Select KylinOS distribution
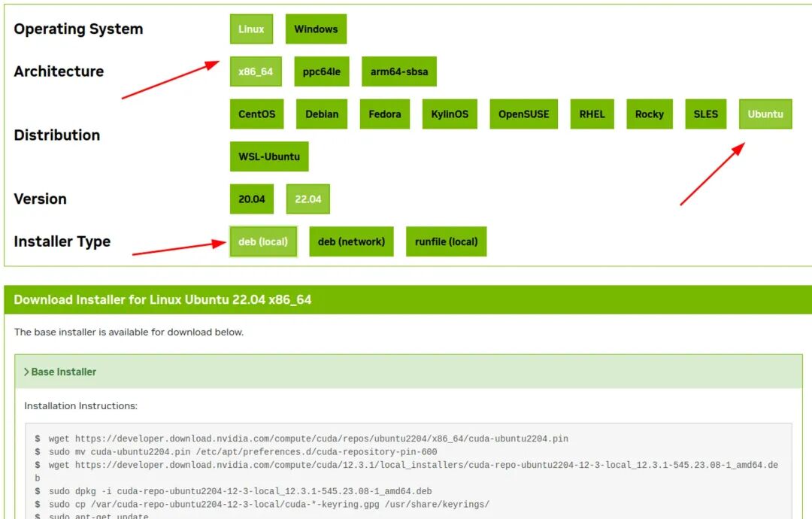This screenshot has width=812, height=519. coord(450,114)
